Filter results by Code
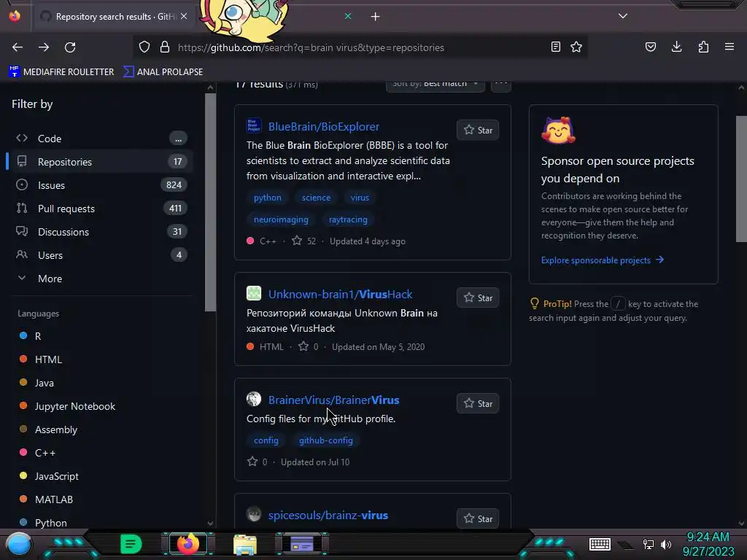Image resolution: width=747 pixels, height=560 pixels. coord(101,139)
